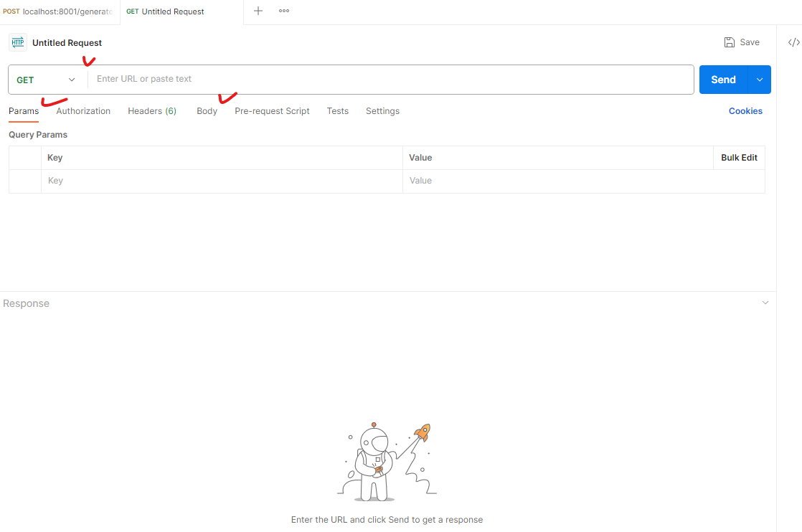
Task: Click the Bulk Edit button
Action: pyautogui.click(x=739, y=158)
